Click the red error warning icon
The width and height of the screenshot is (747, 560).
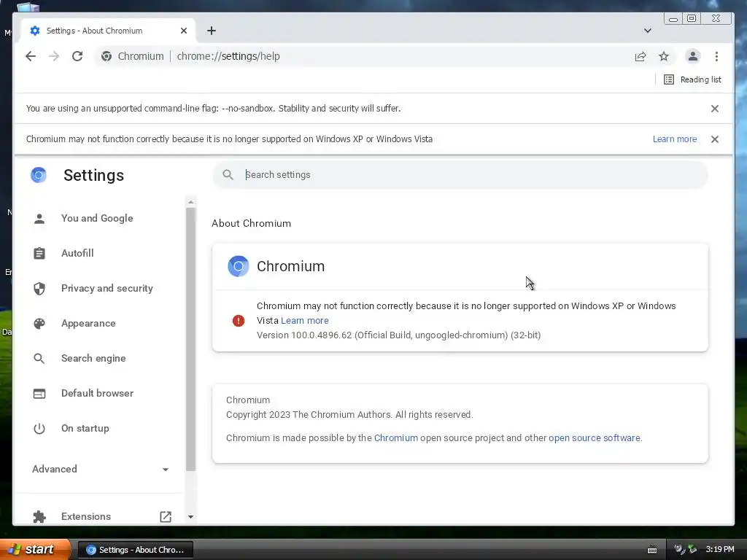click(239, 321)
